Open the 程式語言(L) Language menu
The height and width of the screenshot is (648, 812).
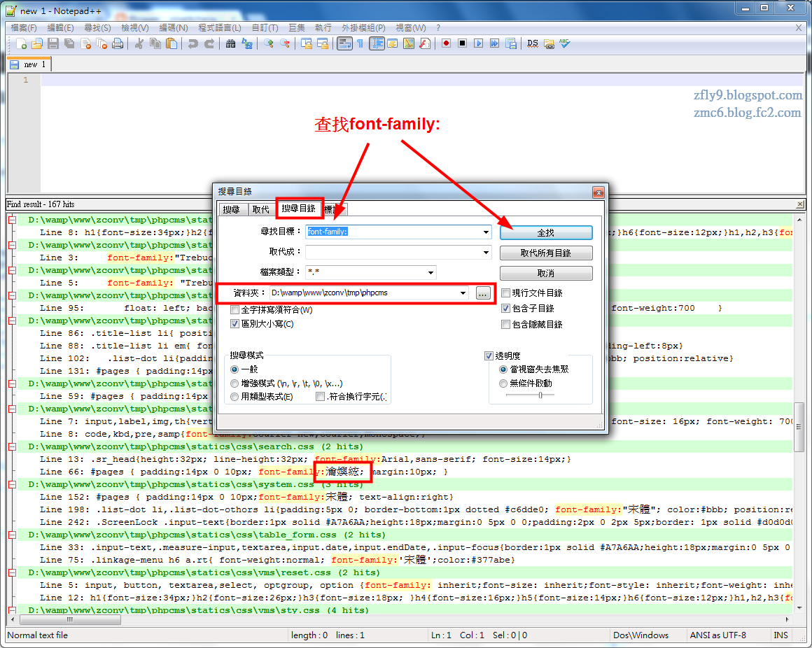(220, 28)
